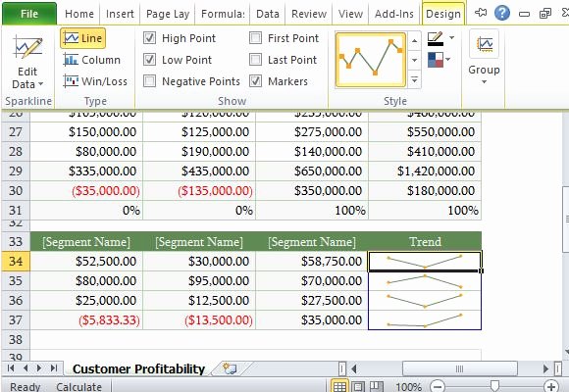Image resolution: width=569 pixels, height=392 pixels.
Task: Open the full sparkline style gallery
Action: pyautogui.click(x=414, y=80)
